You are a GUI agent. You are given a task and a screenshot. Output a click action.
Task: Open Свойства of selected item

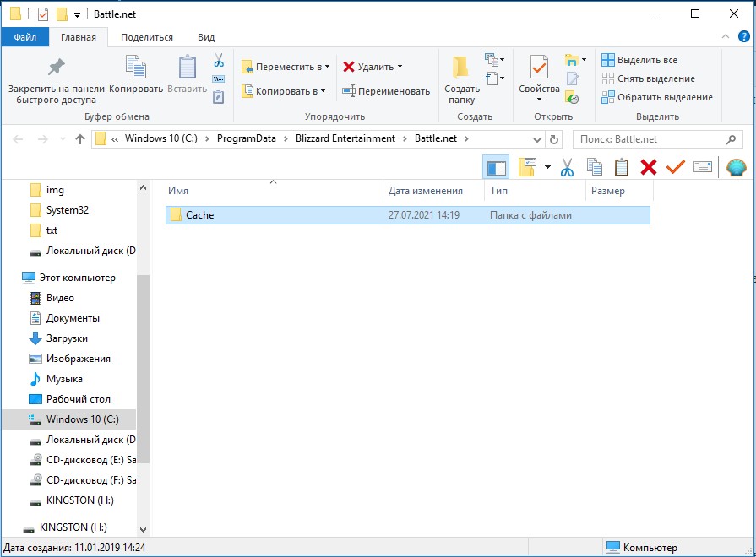click(x=539, y=78)
